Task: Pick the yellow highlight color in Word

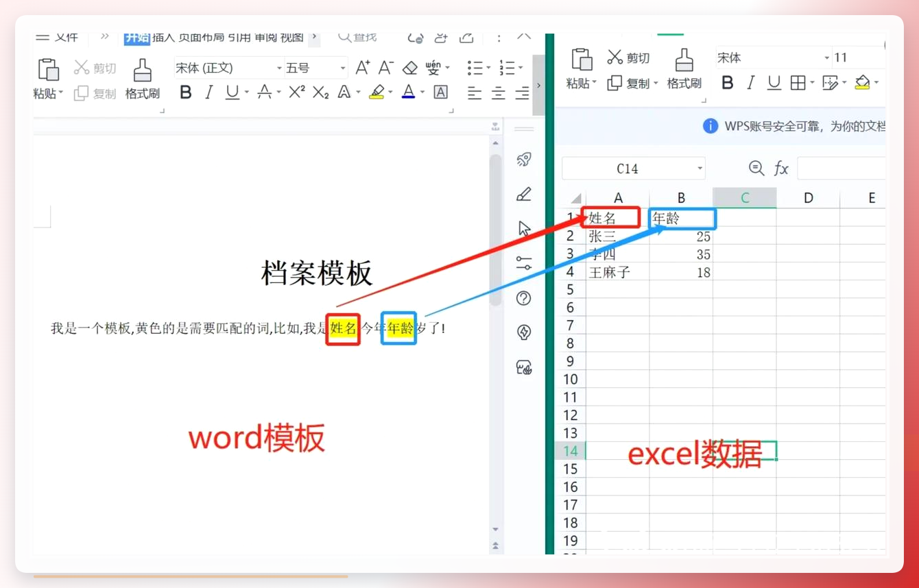Action: (x=377, y=92)
